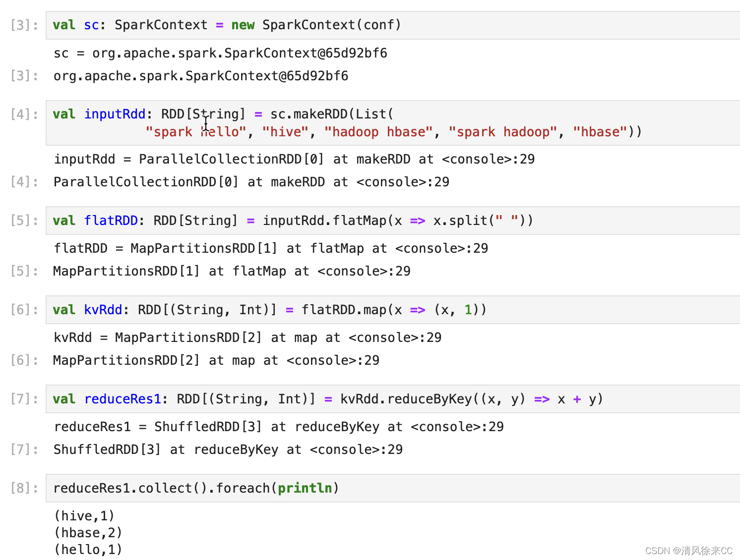This screenshot has width=740, height=560.
Task: Click code cell defining val reduceRes1
Action: [x=393, y=399]
